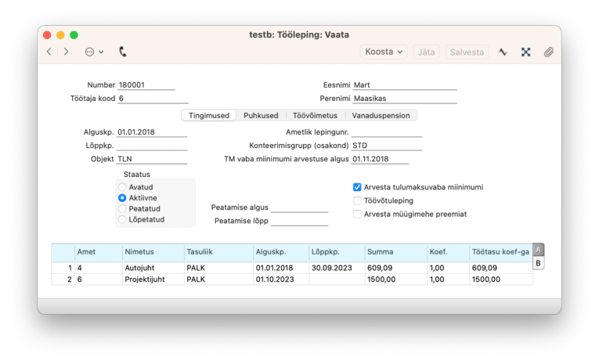Click the Salvesta button
This screenshot has width=599, height=364.
[x=467, y=52]
